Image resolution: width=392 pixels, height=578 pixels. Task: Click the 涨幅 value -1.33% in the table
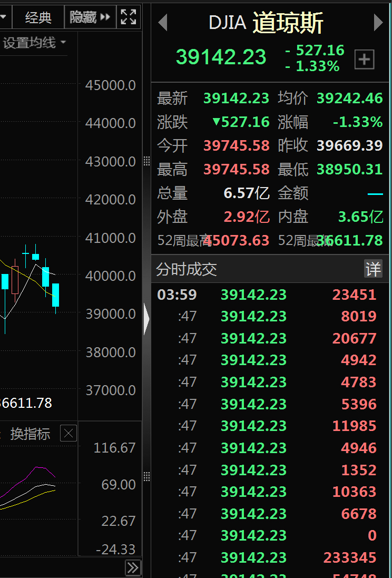pyautogui.click(x=357, y=122)
